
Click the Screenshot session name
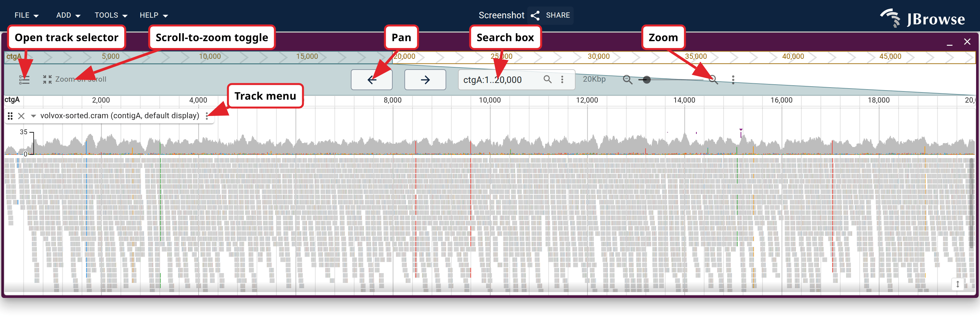point(501,15)
